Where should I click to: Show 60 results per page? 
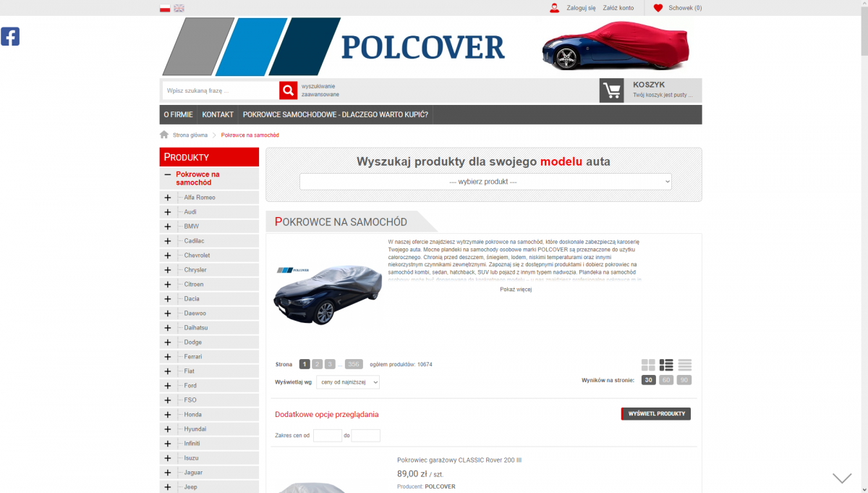tap(666, 380)
